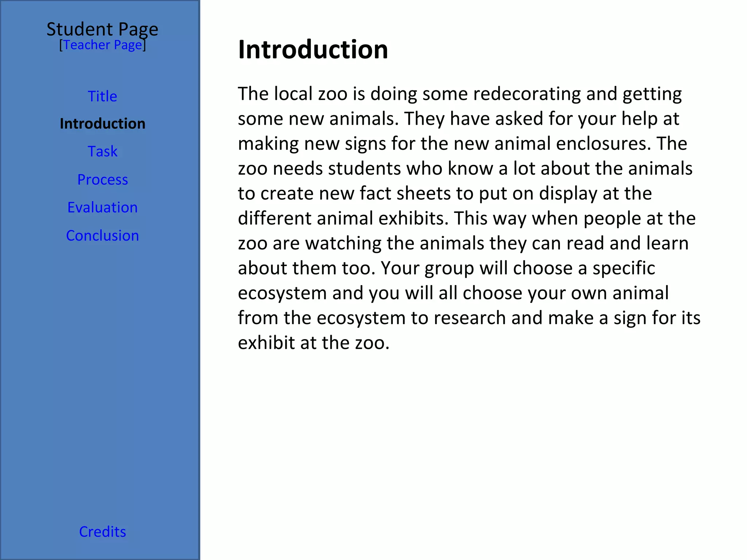Click the large Introduction heading

(x=313, y=50)
